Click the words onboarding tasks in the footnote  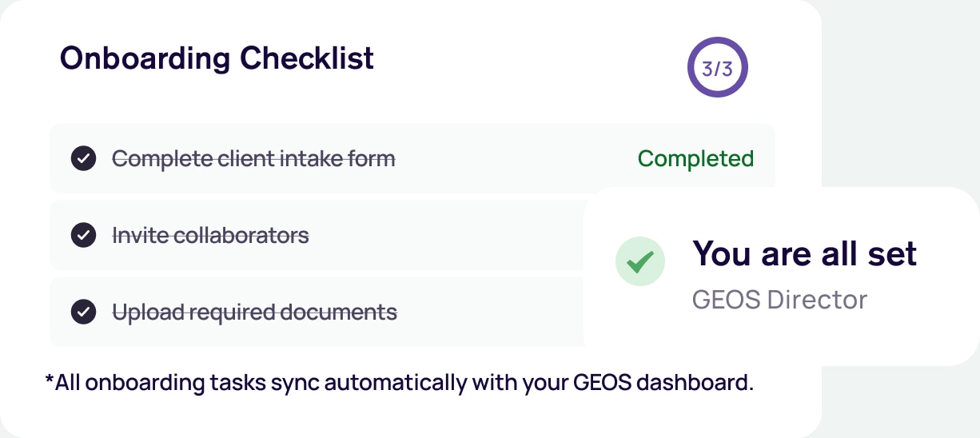174,383
